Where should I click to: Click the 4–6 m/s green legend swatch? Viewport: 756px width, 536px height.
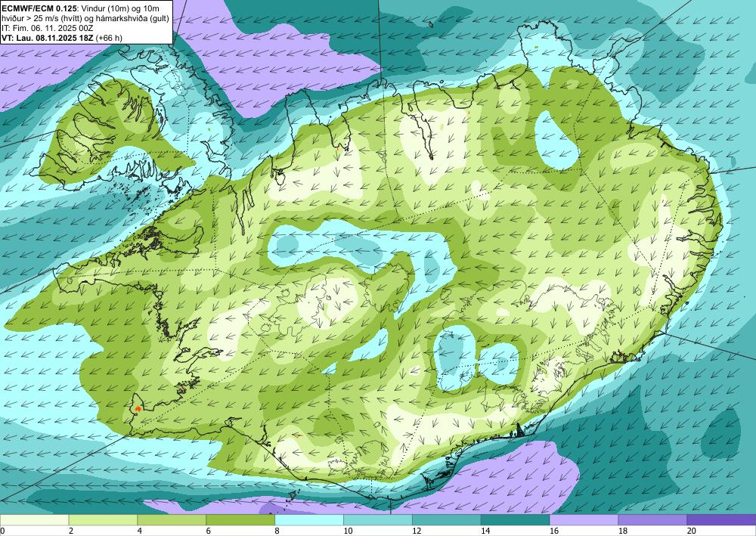pos(172,520)
